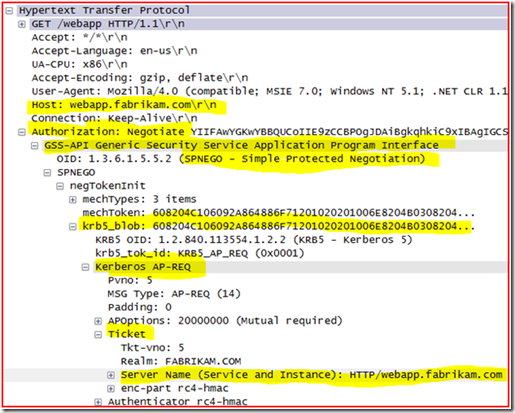Viewport: 515px width, 413px height.
Task: Select the SPNEGO row label
Action: [76, 172]
